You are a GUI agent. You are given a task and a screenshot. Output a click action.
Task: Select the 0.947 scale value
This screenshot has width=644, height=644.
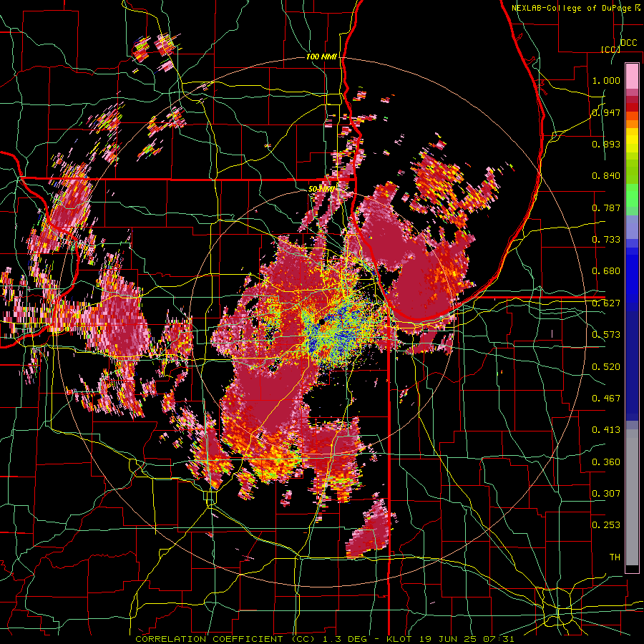click(x=606, y=112)
